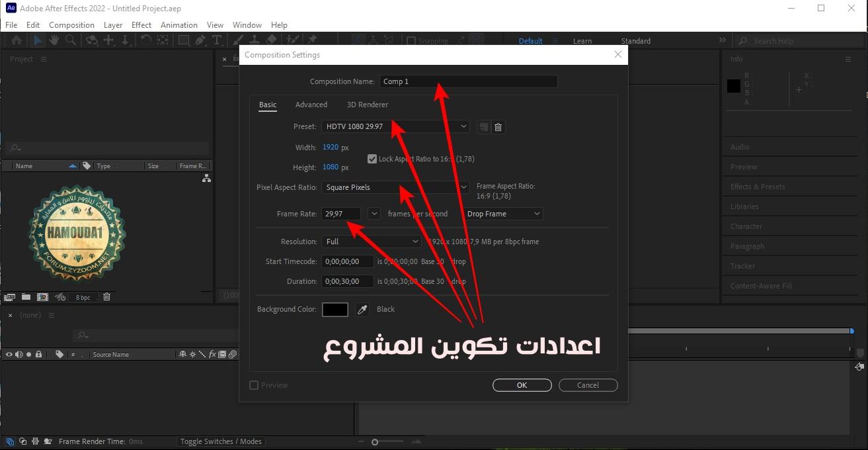868x450 pixels.
Task: Create a new folder in Project panel
Action: (26, 297)
